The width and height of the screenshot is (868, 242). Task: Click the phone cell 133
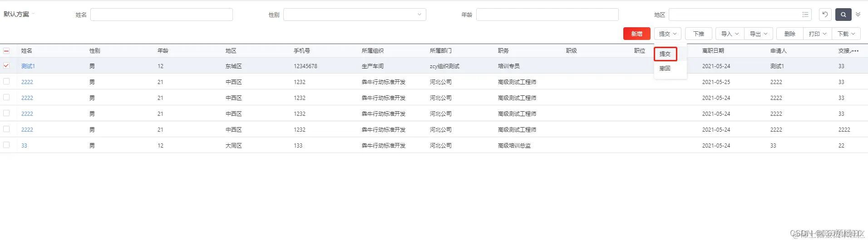pyautogui.click(x=298, y=146)
